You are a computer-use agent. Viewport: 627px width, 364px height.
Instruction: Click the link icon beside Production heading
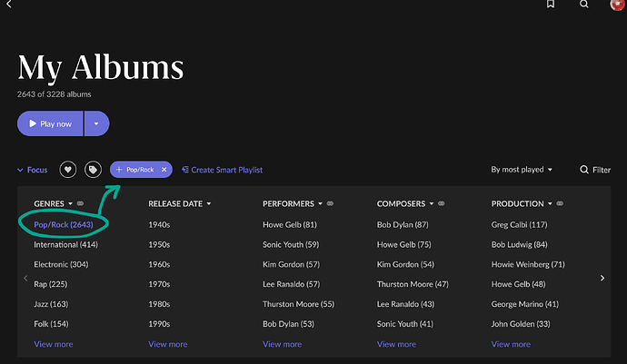pyautogui.click(x=560, y=203)
